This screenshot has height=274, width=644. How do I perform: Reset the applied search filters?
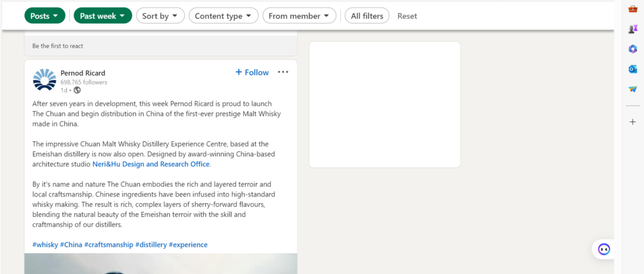click(x=407, y=16)
